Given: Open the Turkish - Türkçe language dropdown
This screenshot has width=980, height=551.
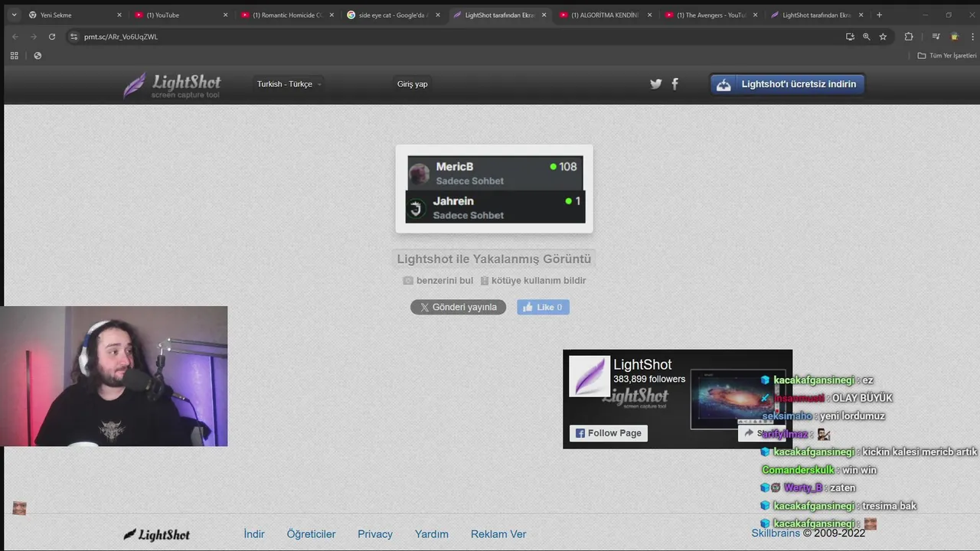Looking at the screenshot, I should click(x=289, y=84).
